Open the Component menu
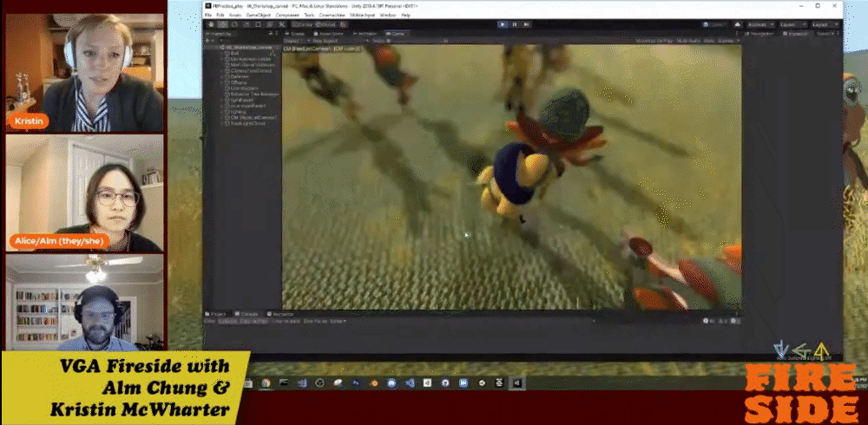 click(287, 15)
